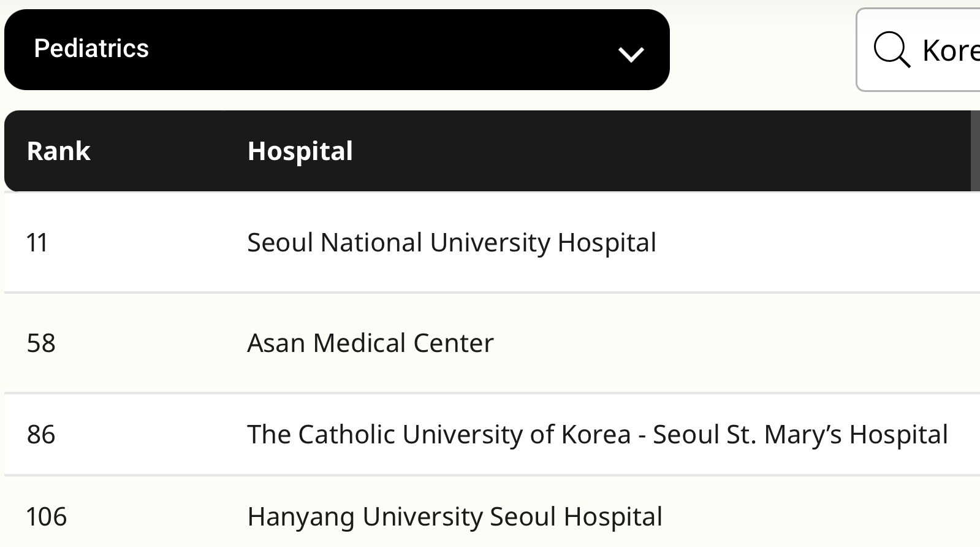980x547 pixels.
Task: Click empty space right of Seoul National University Hospital
Action: (815, 243)
